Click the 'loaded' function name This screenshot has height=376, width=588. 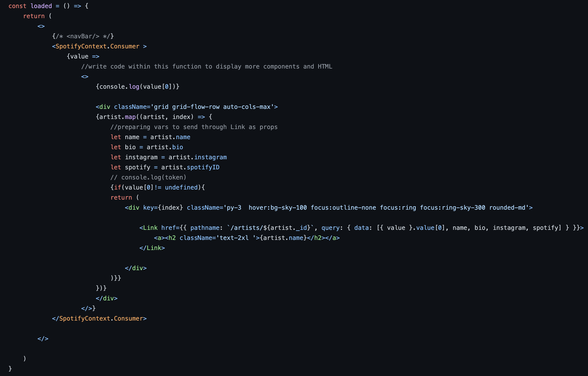[41, 6]
